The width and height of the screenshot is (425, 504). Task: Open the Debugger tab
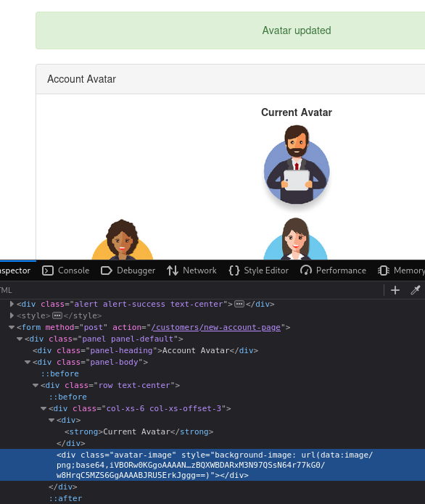(x=128, y=270)
